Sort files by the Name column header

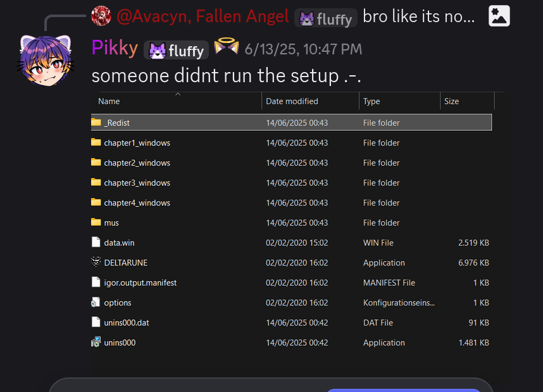[109, 101]
